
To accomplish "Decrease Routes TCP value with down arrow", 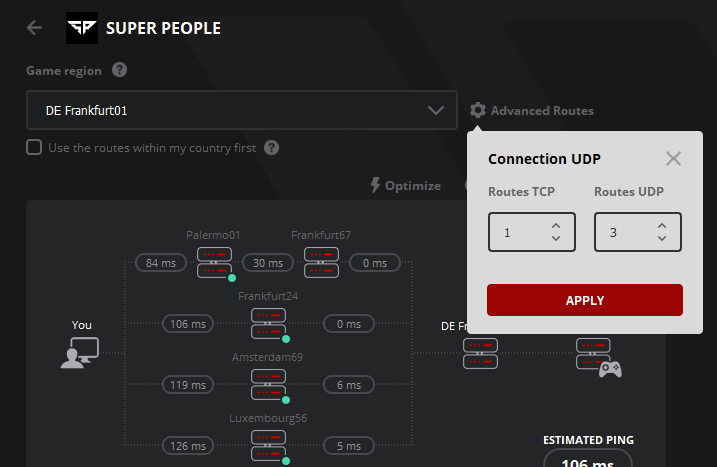I will click(x=556, y=238).
